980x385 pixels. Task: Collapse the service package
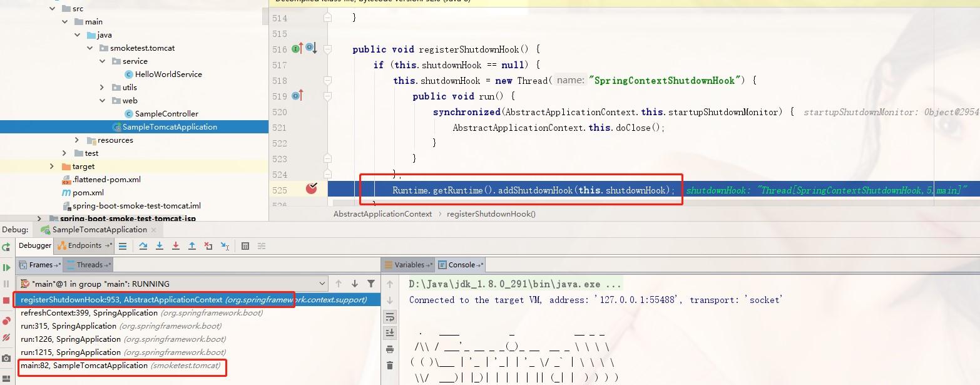tap(103, 61)
